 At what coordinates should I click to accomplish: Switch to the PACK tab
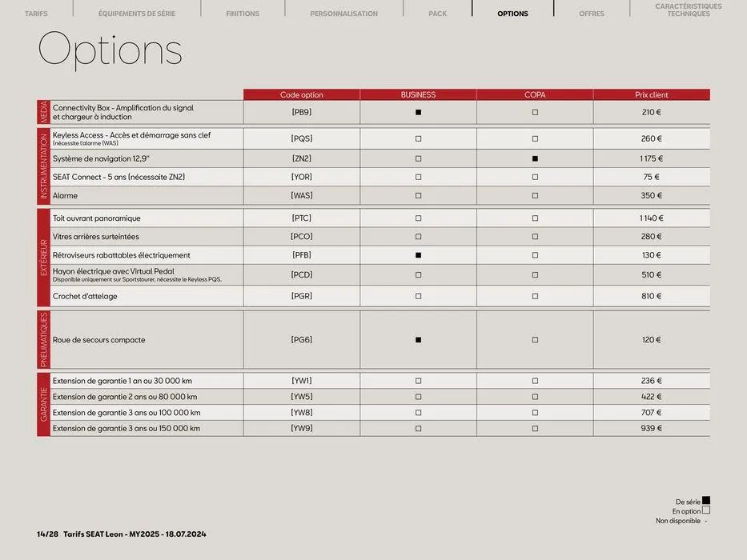tap(437, 13)
